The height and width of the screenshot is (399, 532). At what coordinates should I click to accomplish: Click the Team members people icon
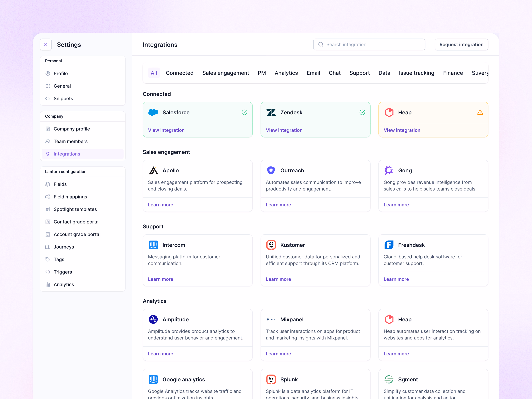coord(48,141)
